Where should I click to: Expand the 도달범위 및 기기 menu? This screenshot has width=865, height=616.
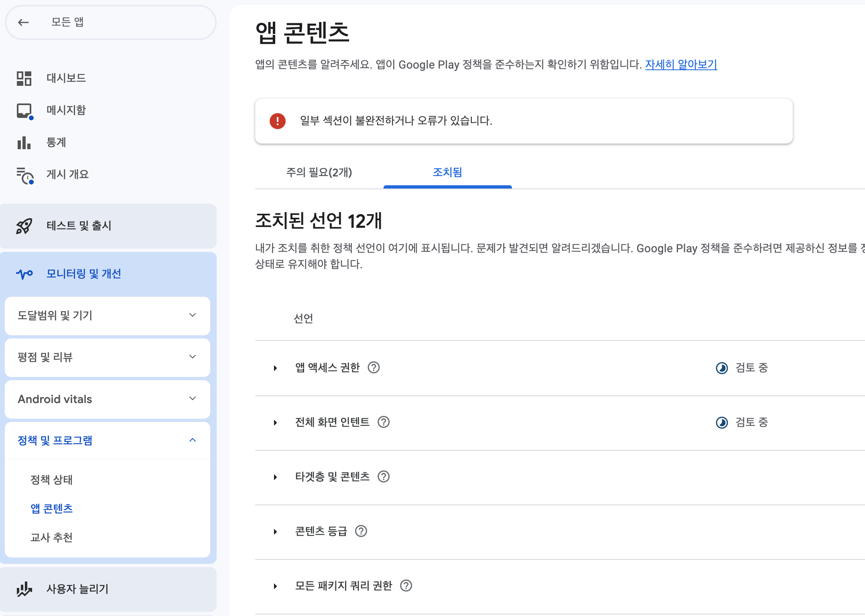pos(193,315)
